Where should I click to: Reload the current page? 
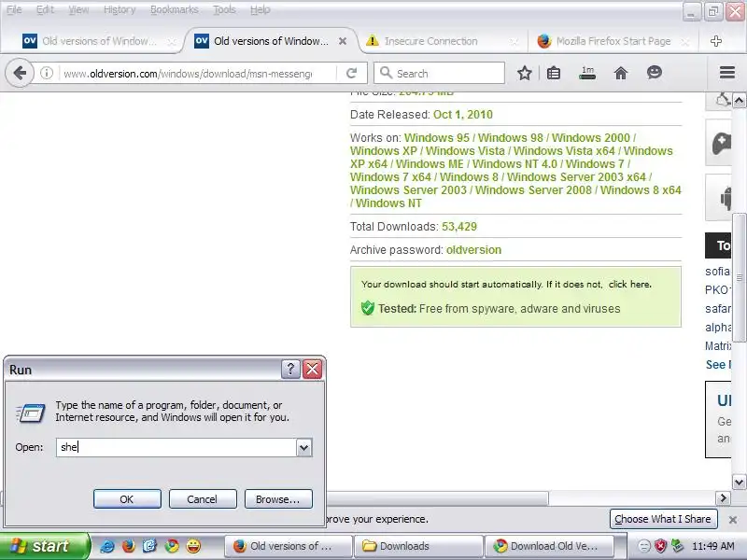pos(352,73)
